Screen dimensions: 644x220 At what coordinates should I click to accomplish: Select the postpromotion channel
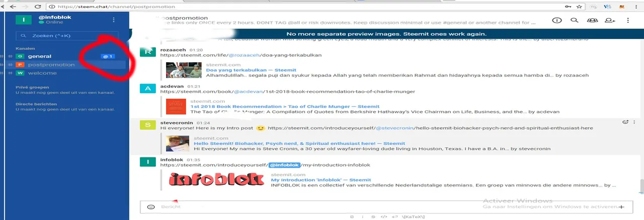click(x=51, y=65)
